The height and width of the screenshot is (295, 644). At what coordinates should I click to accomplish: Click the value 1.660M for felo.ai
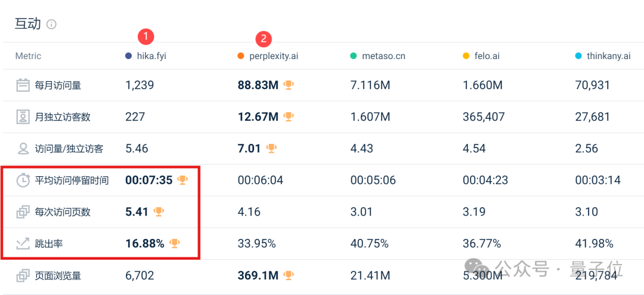(x=482, y=85)
